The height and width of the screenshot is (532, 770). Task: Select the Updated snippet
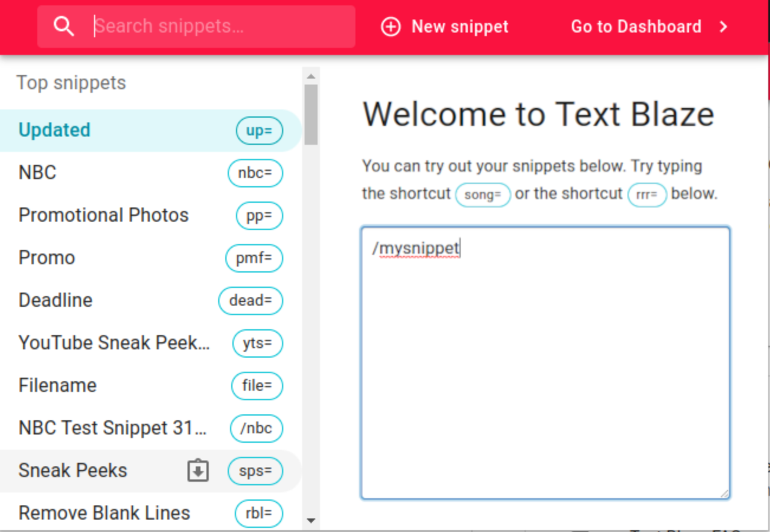[x=151, y=131]
